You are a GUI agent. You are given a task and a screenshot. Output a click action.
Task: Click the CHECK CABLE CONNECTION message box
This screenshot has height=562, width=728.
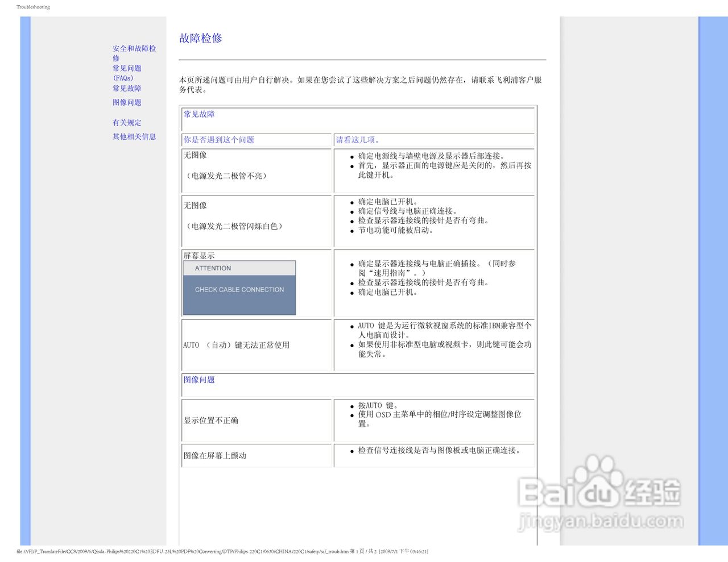[239, 295]
